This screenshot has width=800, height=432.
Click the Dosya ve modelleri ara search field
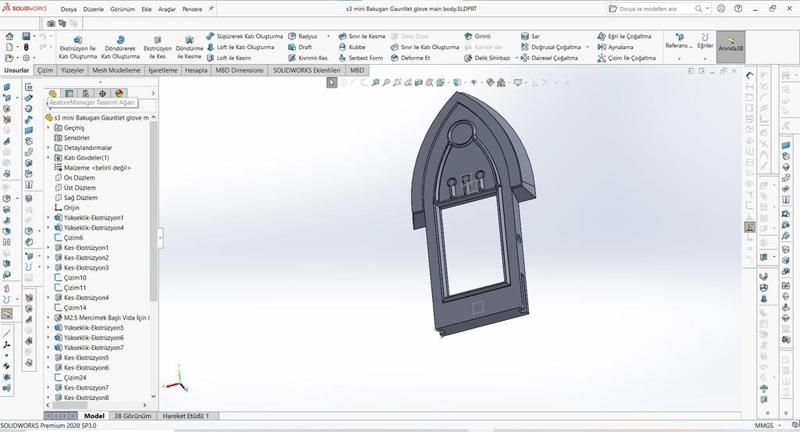pyautogui.click(x=648, y=9)
